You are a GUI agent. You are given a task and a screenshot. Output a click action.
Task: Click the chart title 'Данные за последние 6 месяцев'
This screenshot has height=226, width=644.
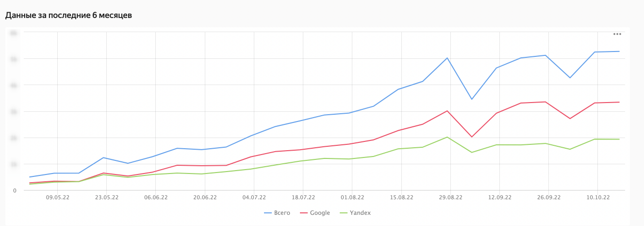(x=68, y=16)
